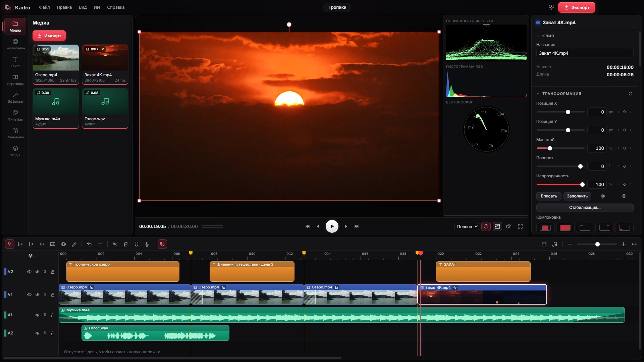The width and height of the screenshot is (644, 362).
Task: Open the Правка menu
Action: tap(64, 7)
